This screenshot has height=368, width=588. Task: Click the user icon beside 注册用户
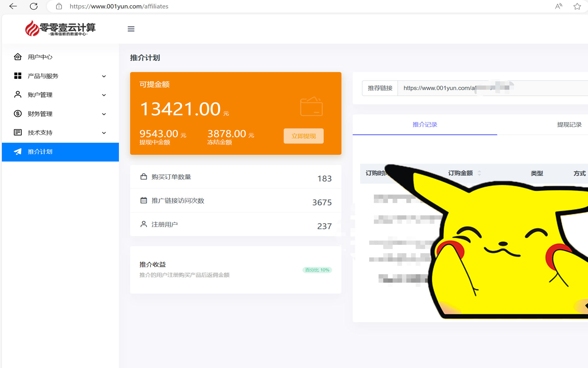[144, 224]
